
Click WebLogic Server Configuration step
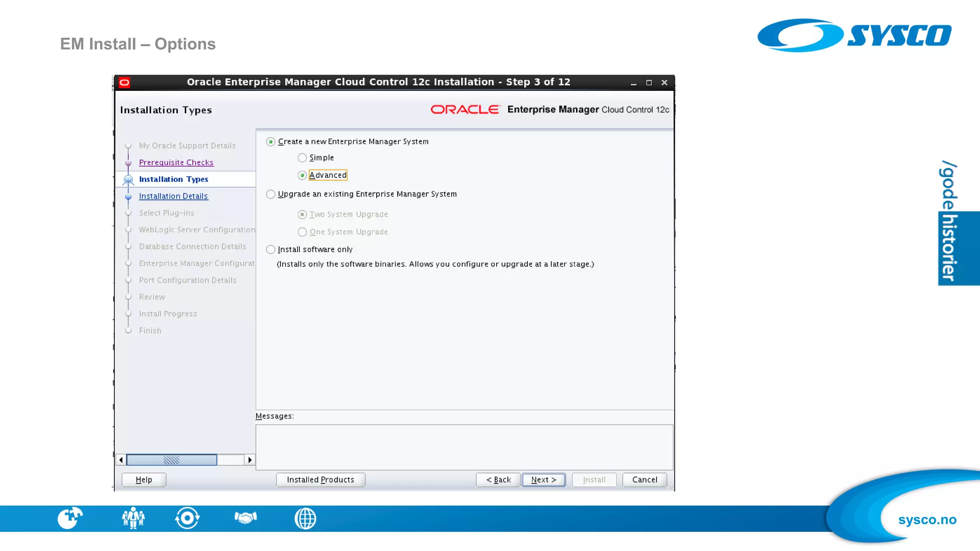pyautogui.click(x=197, y=230)
